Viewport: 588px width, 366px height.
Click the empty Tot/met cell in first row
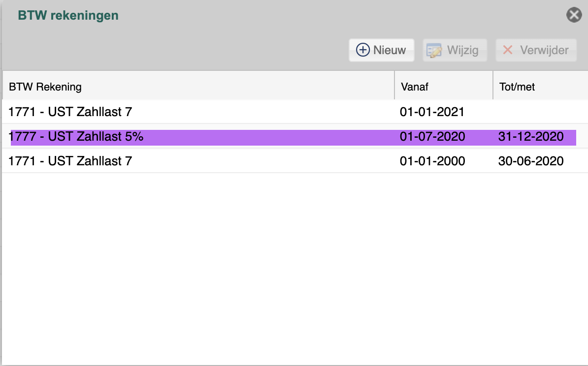click(539, 112)
